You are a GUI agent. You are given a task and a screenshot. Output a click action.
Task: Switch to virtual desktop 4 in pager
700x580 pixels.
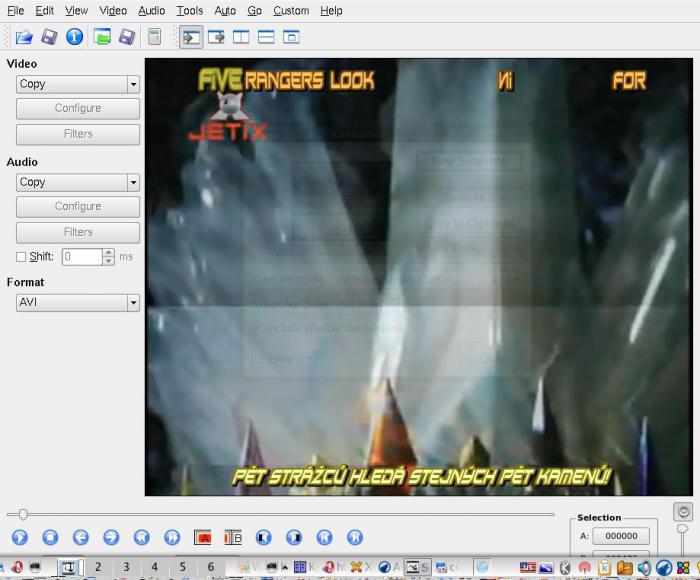point(154,567)
